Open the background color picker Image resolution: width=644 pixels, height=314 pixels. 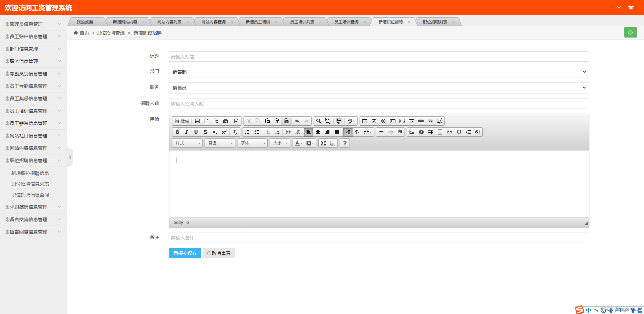310,143
